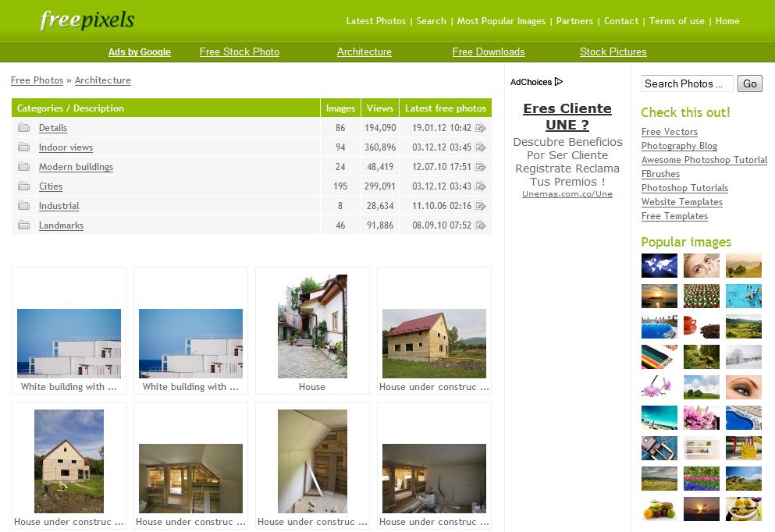Open latest photo icon in Details row

pyautogui.click(x=481, y=128)
